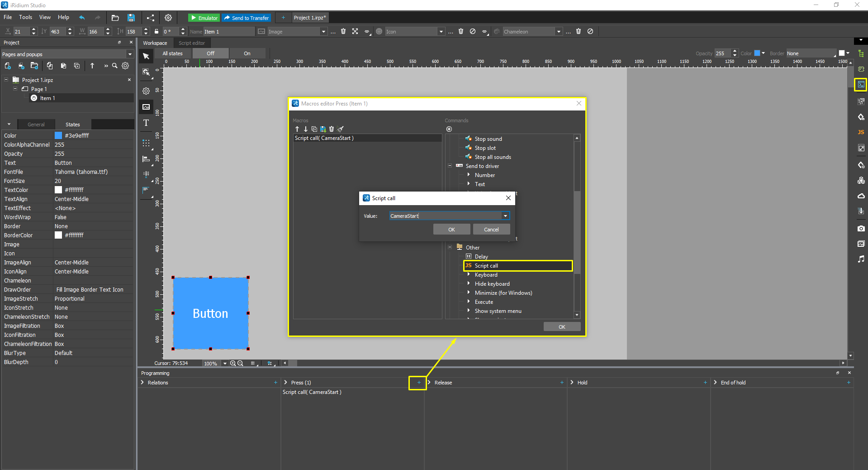Click the delete macro trash icon
The image size is (868, 470).
click(x=332, y=129)
